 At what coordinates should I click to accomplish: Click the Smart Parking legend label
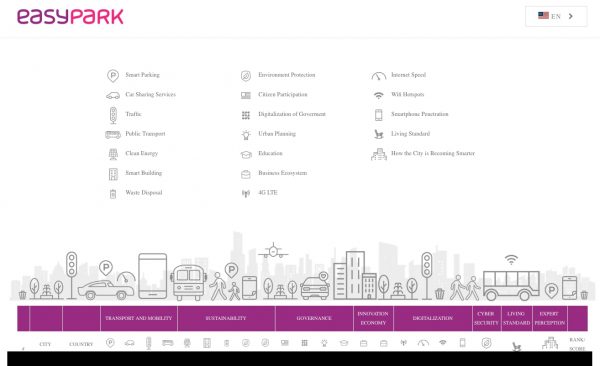tap(142, 75)
